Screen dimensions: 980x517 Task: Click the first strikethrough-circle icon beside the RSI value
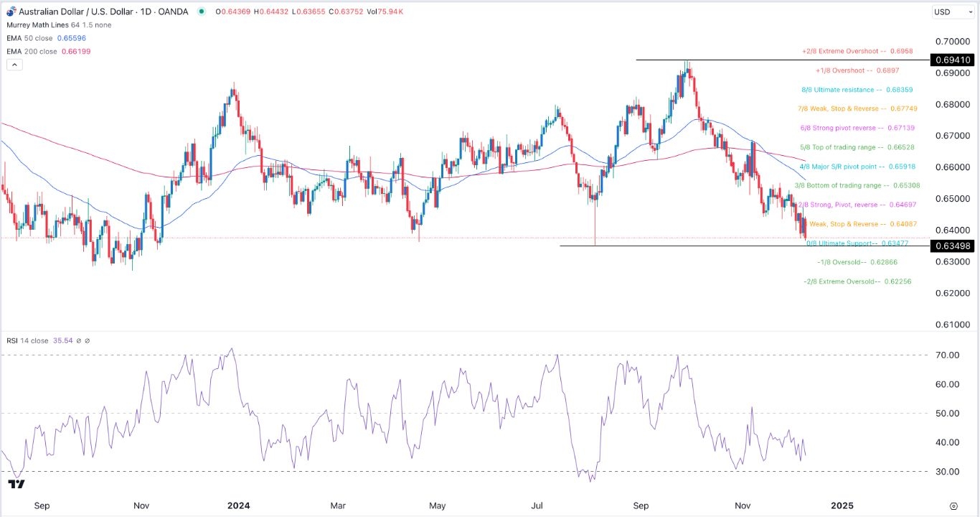click(78, 340)
